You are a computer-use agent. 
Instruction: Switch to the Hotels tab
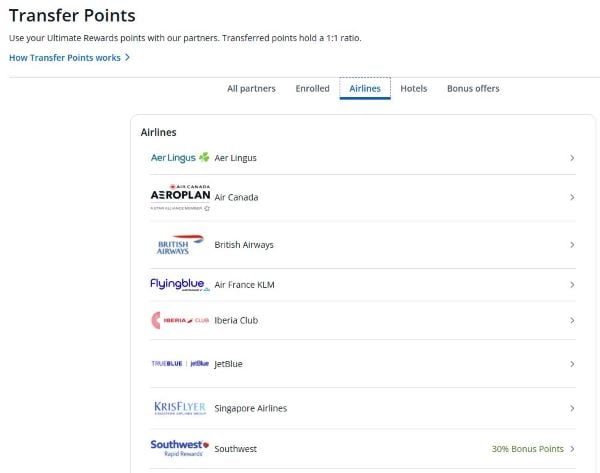(x=414, y=88)
